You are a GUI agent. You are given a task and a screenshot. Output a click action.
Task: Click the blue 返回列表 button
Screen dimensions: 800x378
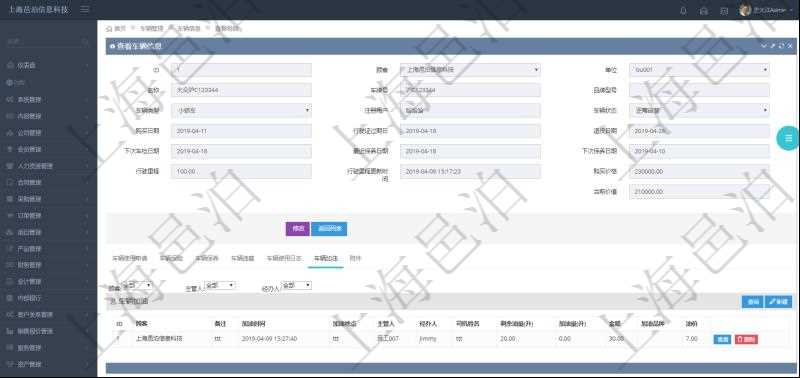click(x=329, y=229)
